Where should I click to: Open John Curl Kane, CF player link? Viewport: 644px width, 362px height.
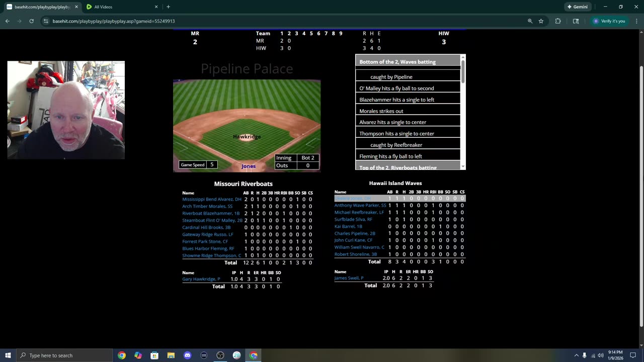click(354, 240)
